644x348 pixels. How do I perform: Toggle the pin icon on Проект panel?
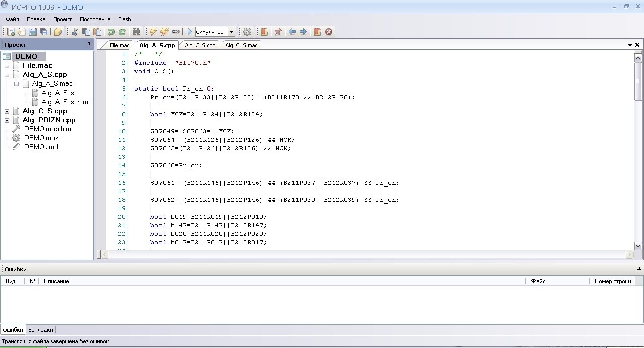89,45
